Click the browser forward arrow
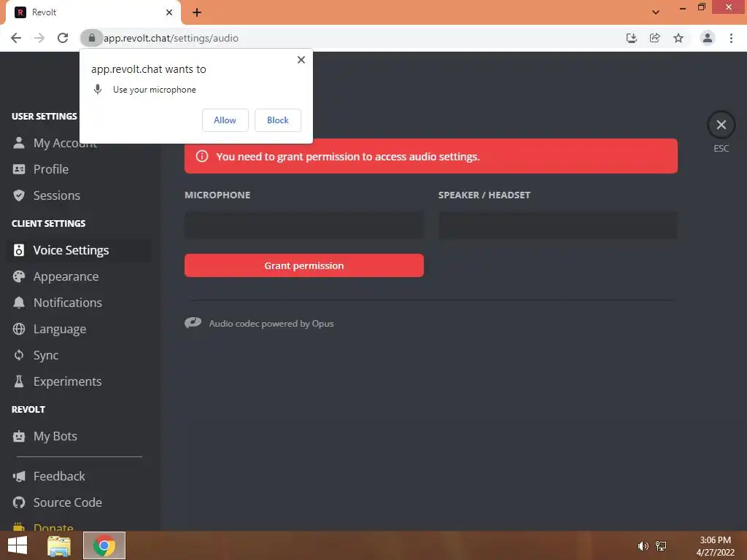Image resolution: width=747 pixels, height=560 pixels. pos(39,38)
